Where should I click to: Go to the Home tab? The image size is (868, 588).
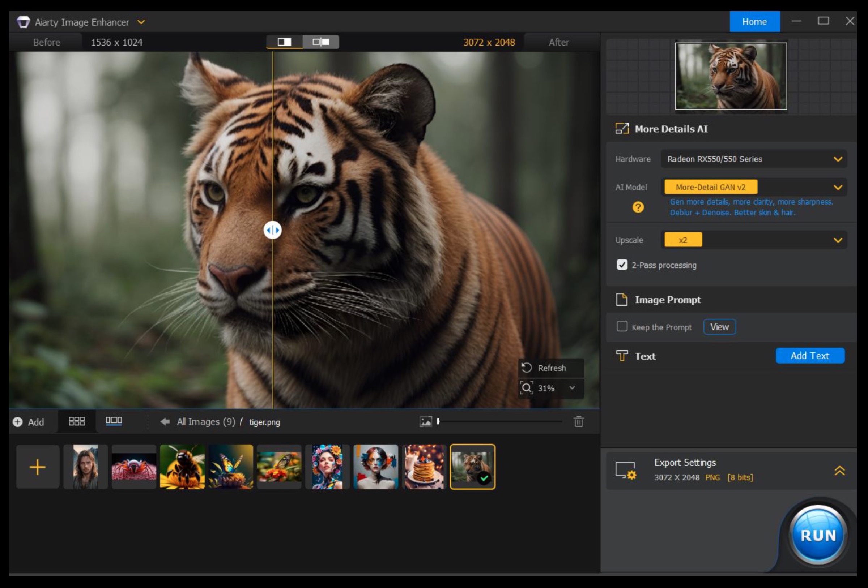click(754, 22)
